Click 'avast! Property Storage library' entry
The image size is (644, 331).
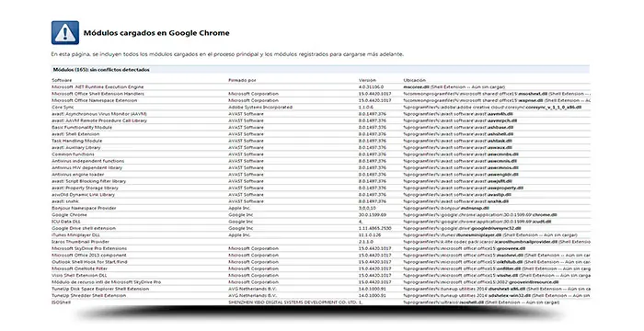85,188
